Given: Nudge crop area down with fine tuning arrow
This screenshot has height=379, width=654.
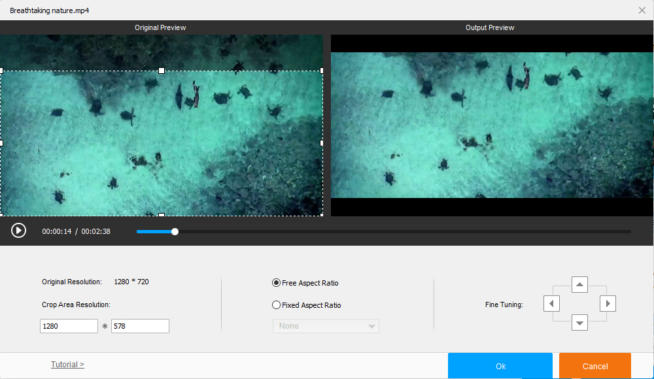Looking at the screenshot, I should [579, 323].
